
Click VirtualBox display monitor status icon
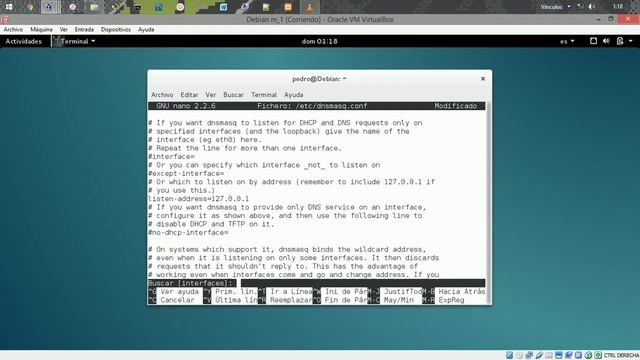point(559,355)
